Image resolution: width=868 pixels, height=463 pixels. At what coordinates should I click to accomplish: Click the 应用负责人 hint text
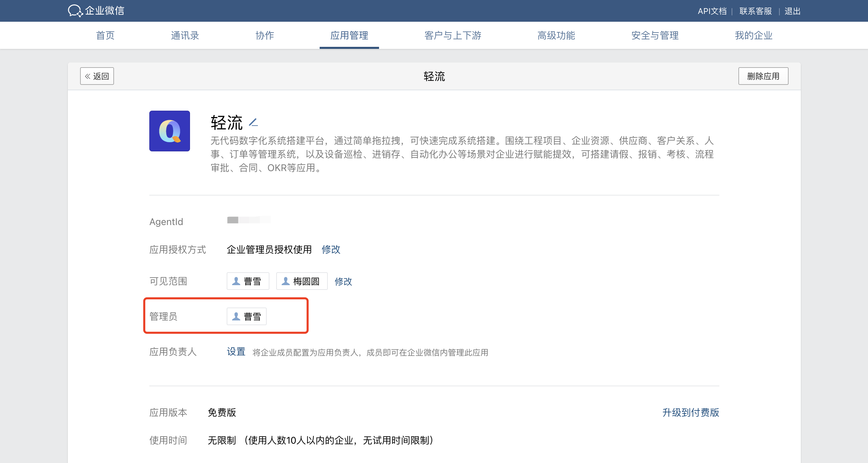pyautogui.click(x=370, y=352)
